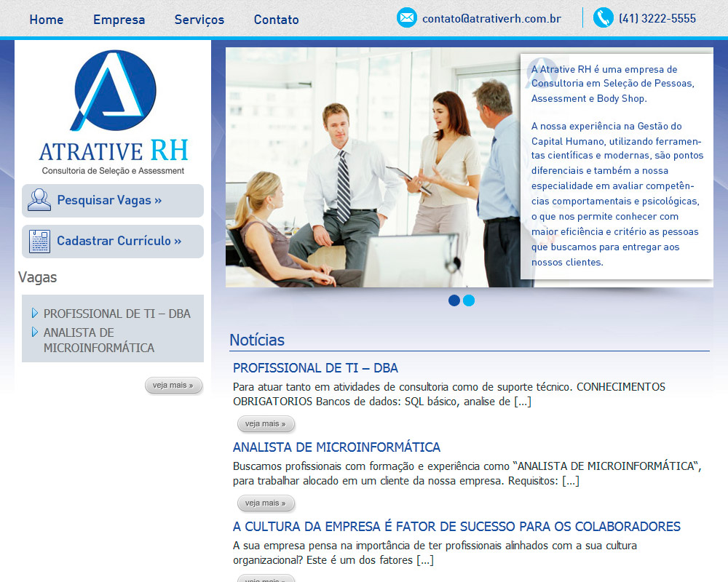Open the A CULTURA DA EMPRESA news headline
The height and width of the screenshot is (582, 728).
click(456, 527)
